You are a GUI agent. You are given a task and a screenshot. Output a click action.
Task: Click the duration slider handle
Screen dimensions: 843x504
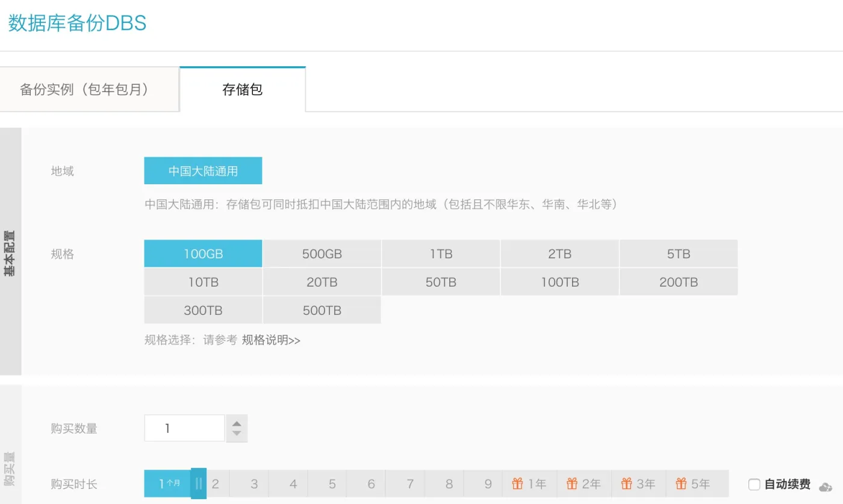pos(199,484)
